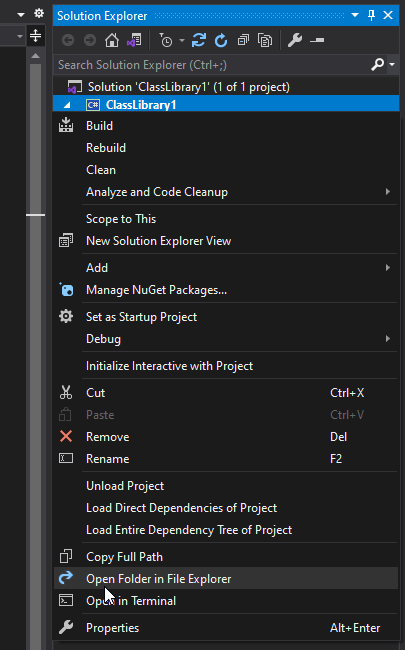The width and height of the screenshot is (405, 650).
Task: Toggle the Preview Selected Items icon
Action: (x=317, y=40)
